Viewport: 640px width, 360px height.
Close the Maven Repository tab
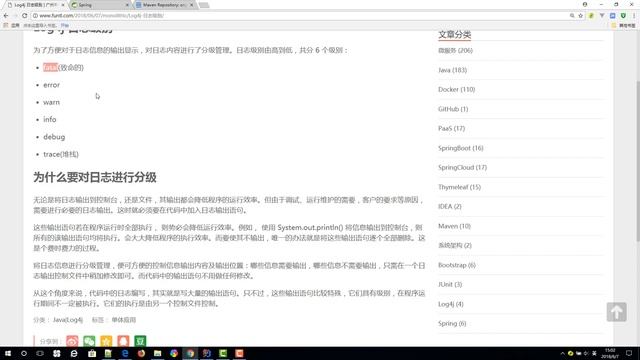191,5
